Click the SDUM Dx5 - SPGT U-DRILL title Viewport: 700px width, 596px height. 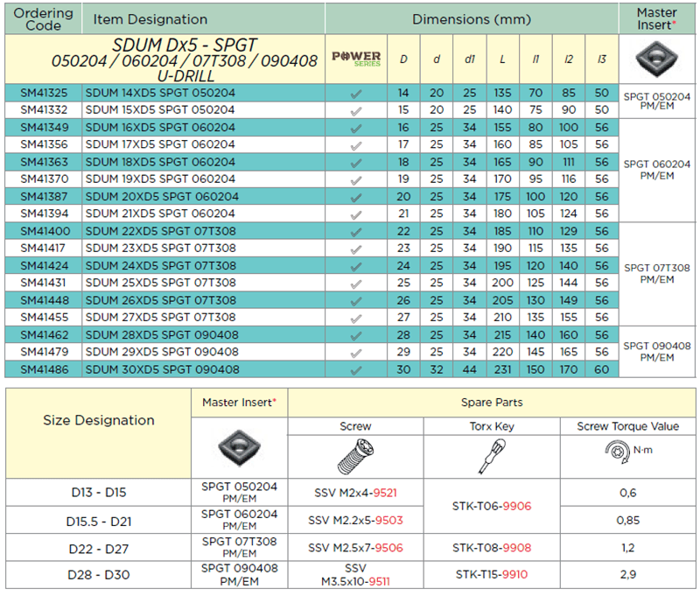click(185, 60)
